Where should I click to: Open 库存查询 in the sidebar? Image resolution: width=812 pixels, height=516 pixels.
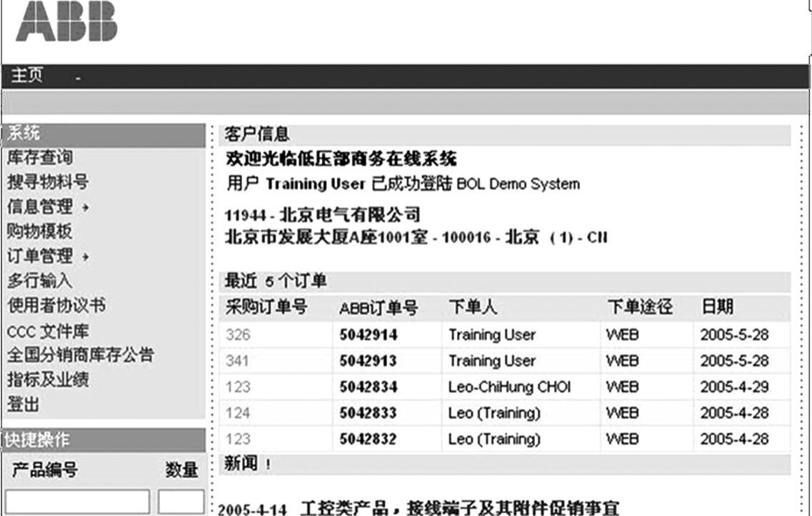[40, 157]
